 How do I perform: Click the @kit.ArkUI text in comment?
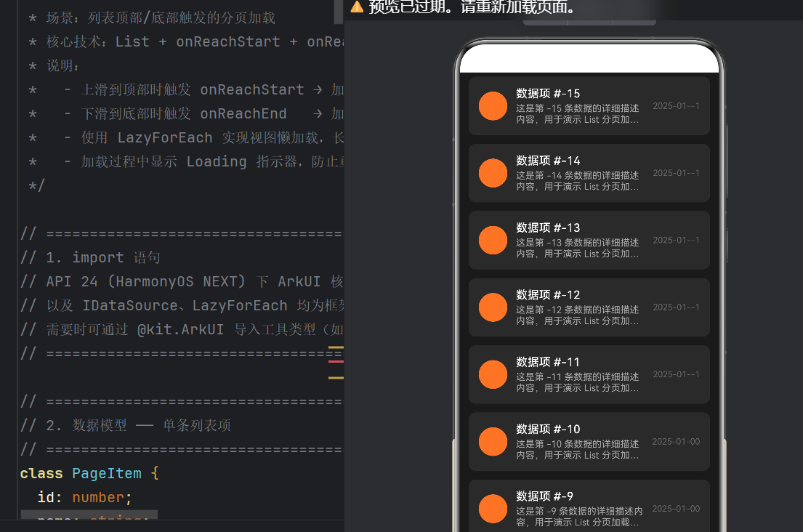click(x=180, y=329)
